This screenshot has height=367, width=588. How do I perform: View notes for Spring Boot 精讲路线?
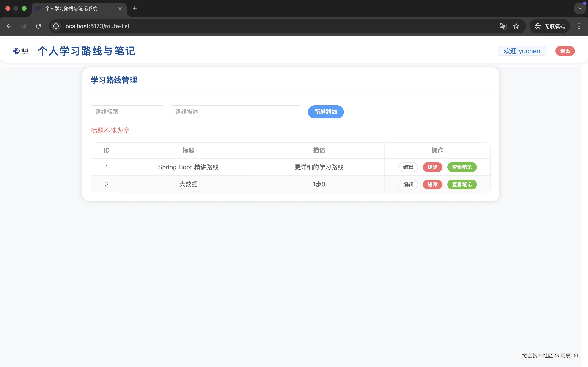(462, 167)
